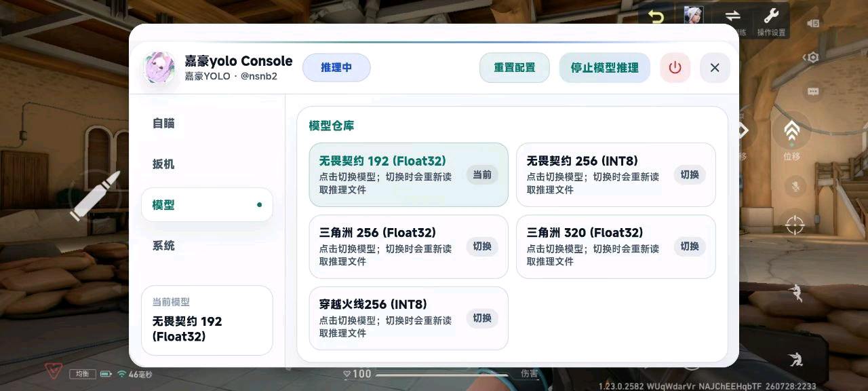The height and width of the screenshot is (391, 868).
Task: Click the yellow return arrow icon in game
Action: (656, 16)
